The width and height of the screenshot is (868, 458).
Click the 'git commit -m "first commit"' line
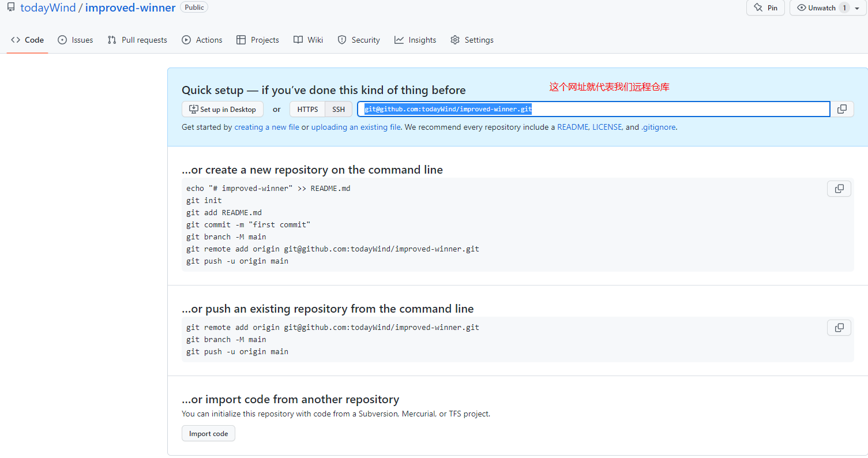pyautogui.click(x=249, y=224)
